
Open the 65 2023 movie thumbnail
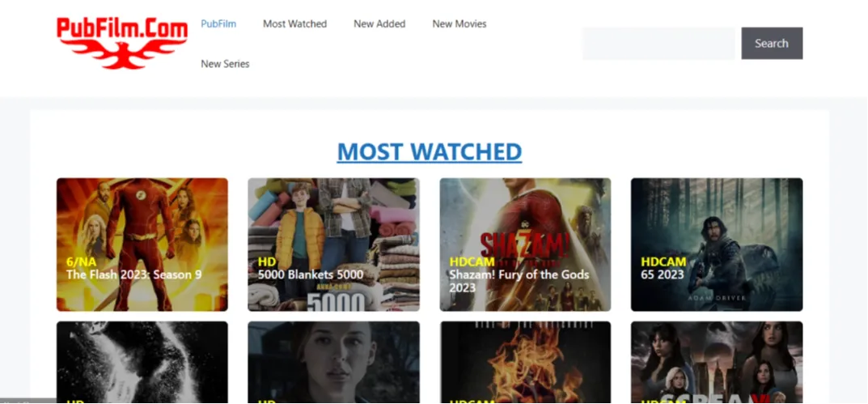716,227
